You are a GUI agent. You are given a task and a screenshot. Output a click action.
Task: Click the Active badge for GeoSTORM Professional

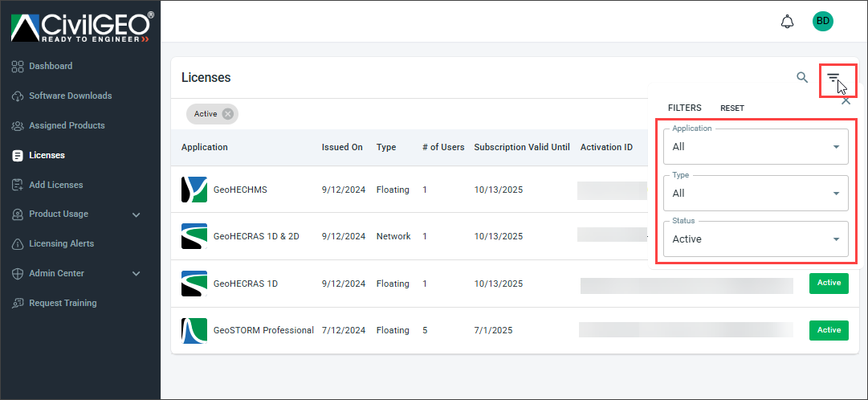tap(829, 330)
